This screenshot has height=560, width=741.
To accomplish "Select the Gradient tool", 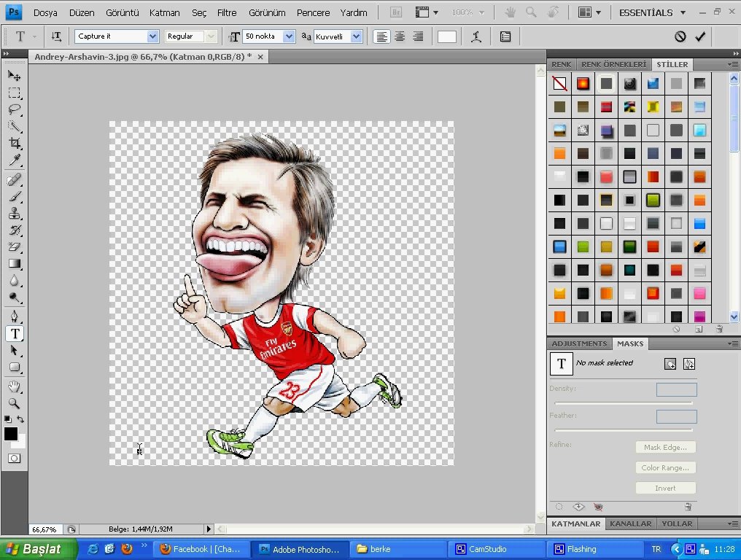I will 14,264.
